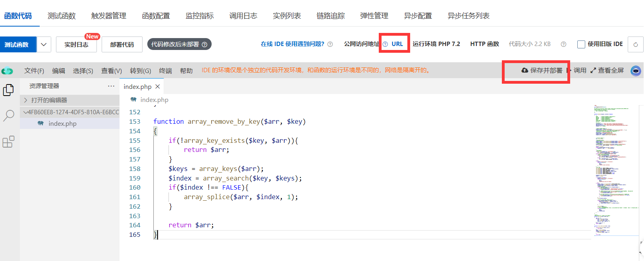644x261 pixels.
Task: Open the 终端 menu
Action: coord(165,71)
